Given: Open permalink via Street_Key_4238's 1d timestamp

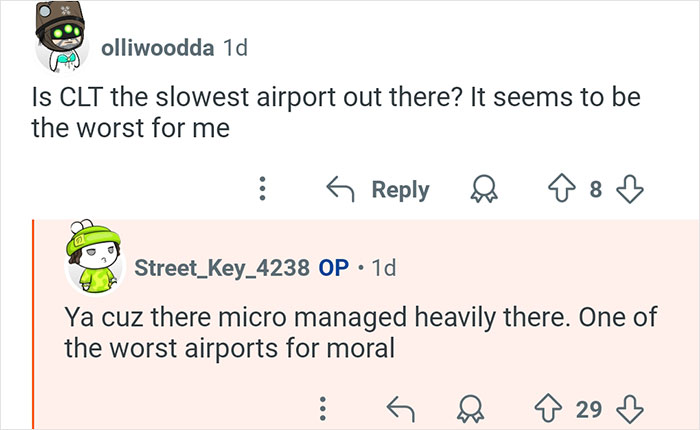Looking at the screenshot, I should tap(383, 268).
